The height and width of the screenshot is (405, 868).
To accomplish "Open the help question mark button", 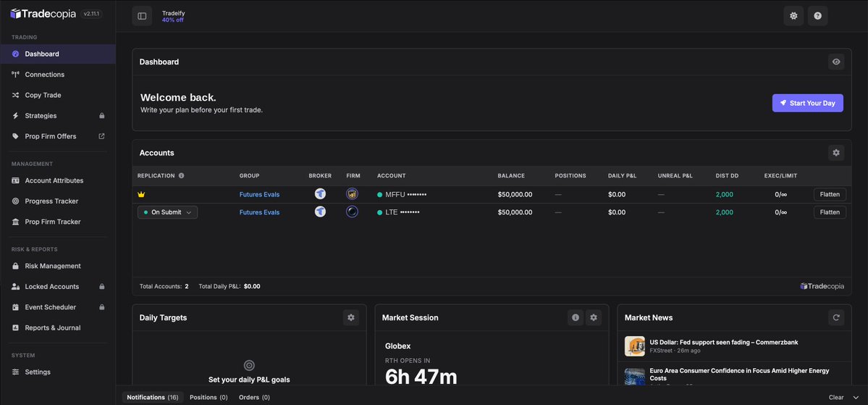I will [x=817, y=16].
